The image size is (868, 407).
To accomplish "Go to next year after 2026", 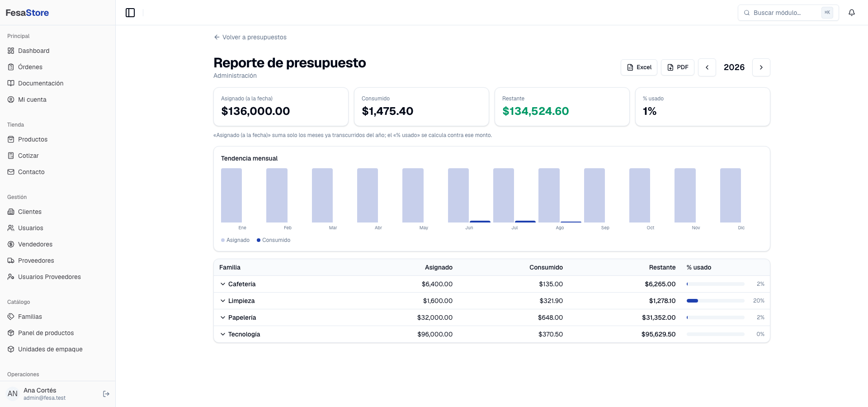I will click(x=761, y=67).
